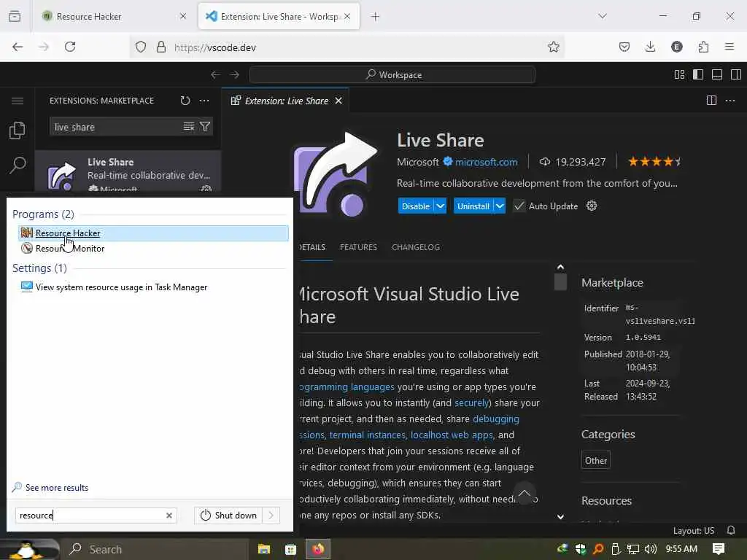Open Firefox downloads panel

[x=650, y=47]
